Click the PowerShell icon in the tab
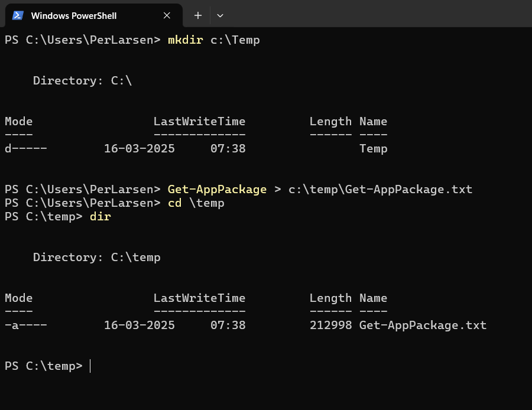This screenshot has width=532, height=410. [18, 15]
